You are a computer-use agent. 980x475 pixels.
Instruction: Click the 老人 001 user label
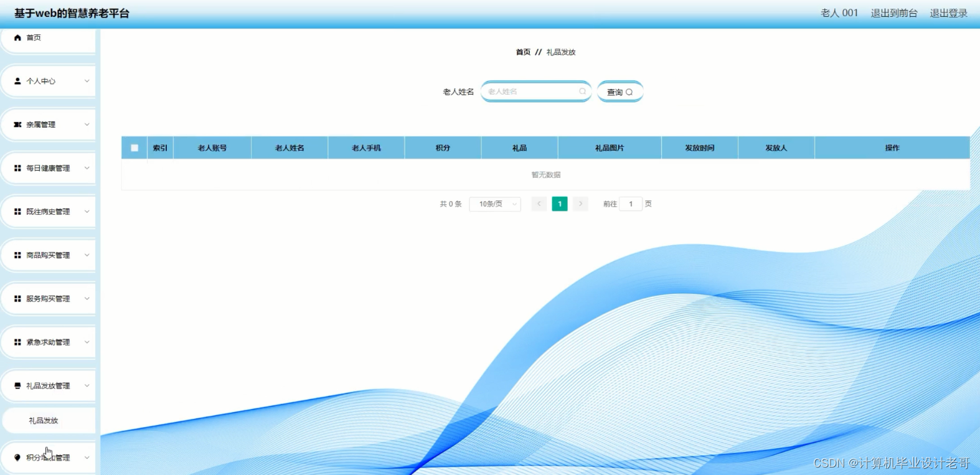click(839, 13)
